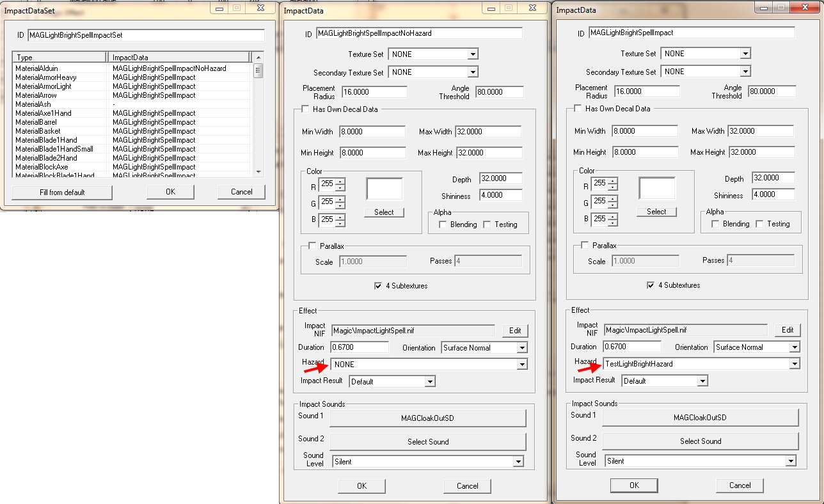Enable Alpha Blending in the TestLightBrightHazard dialog

pyautogui.click(x=716, y=224)
